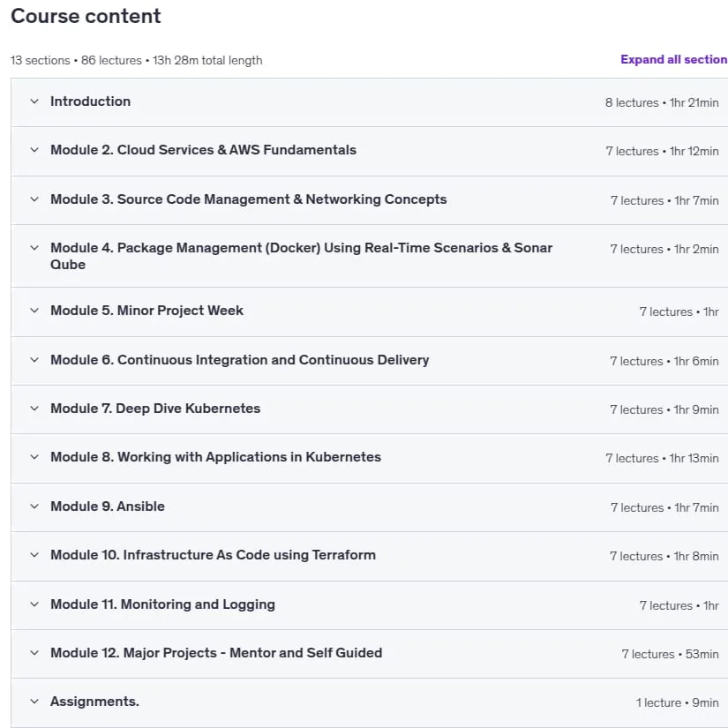Expand the Module 9 Ansible chevron
Viewport: 728px width, 728px height.
pyautogui.click(x=34, y=507)
